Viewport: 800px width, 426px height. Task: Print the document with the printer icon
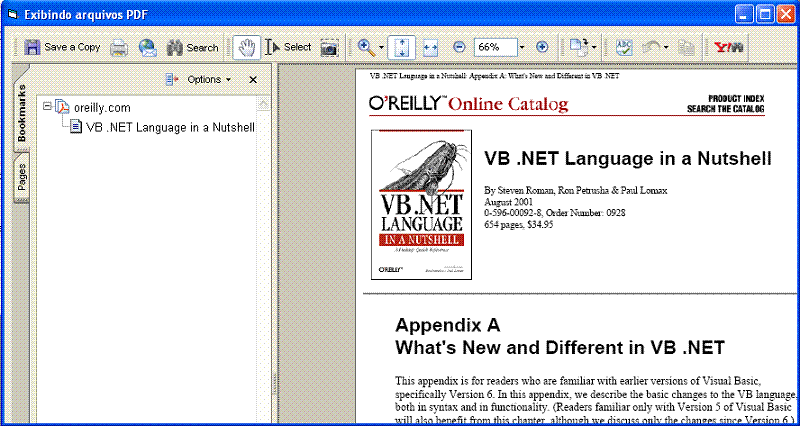click(x=119, y=47)
